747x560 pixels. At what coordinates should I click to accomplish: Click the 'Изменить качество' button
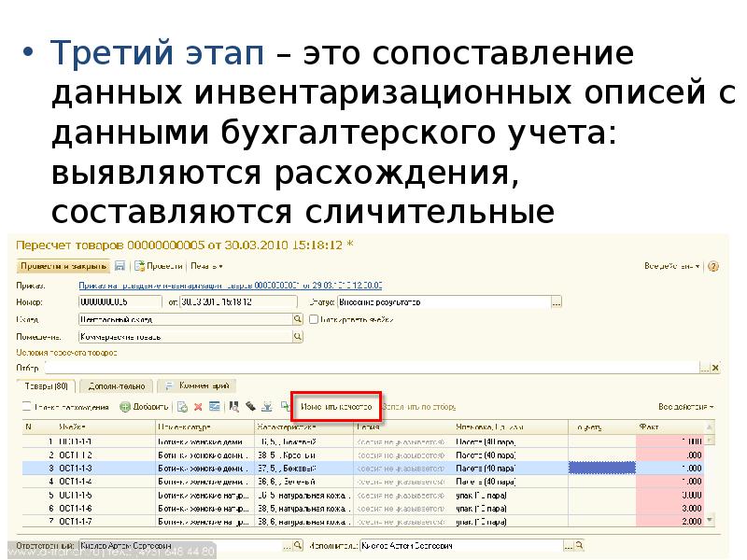tap(337, 407)
